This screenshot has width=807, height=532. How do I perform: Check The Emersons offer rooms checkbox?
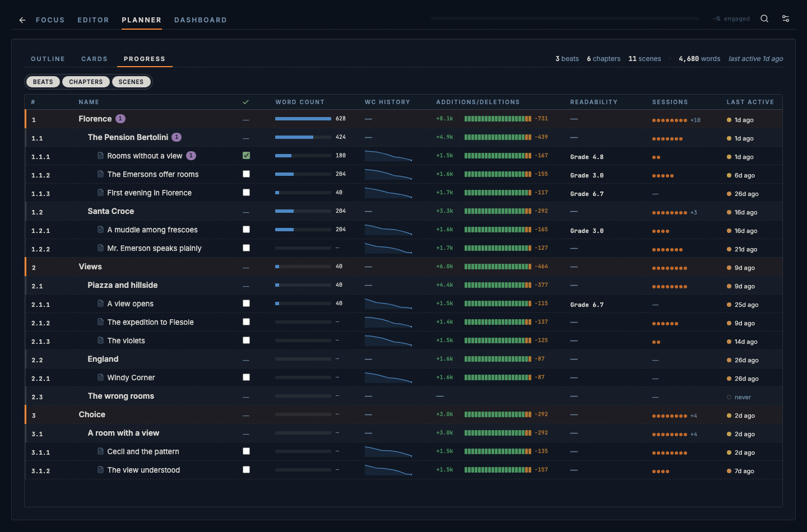pyautogui.click(x=246, y=174)
